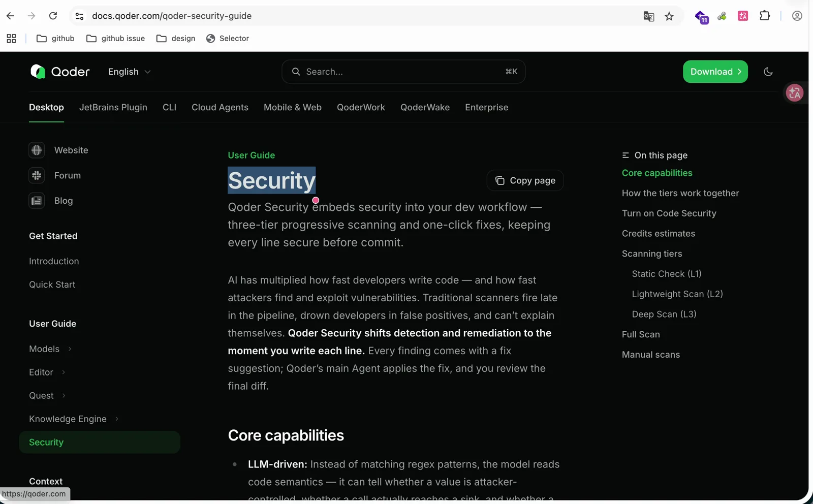Jump to Deep Scan (L3)
The image size is (813, 504).
pos(664,314)
